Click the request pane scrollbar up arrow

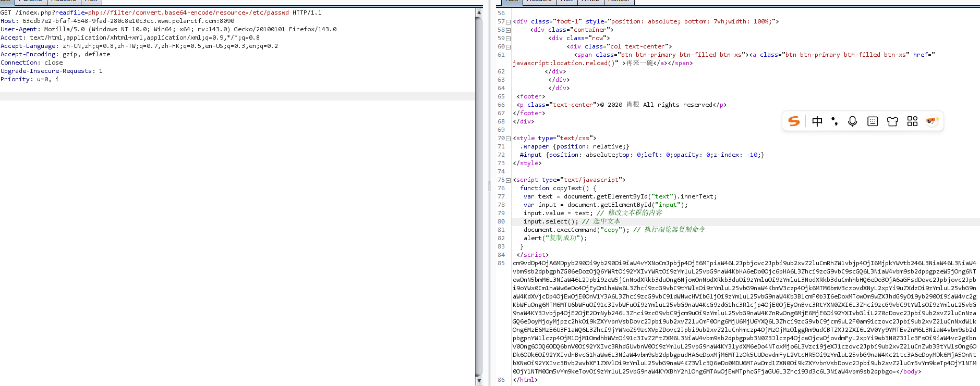pyautogui.click(x=479, y=12)
